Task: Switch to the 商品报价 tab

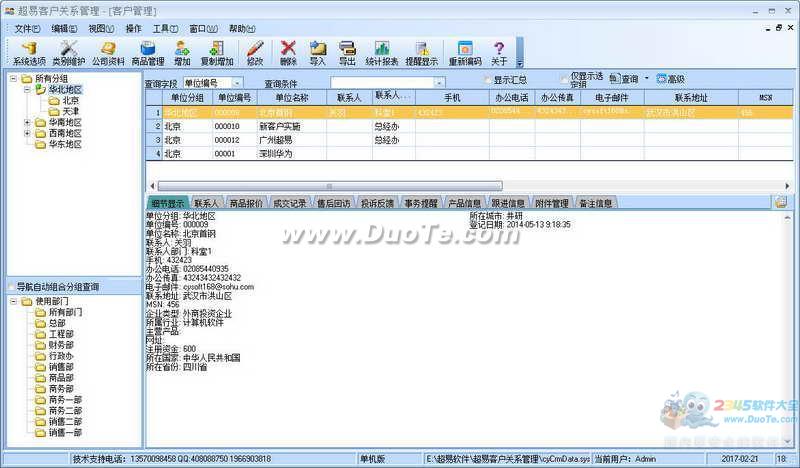Action: click(x=246, y=203)
